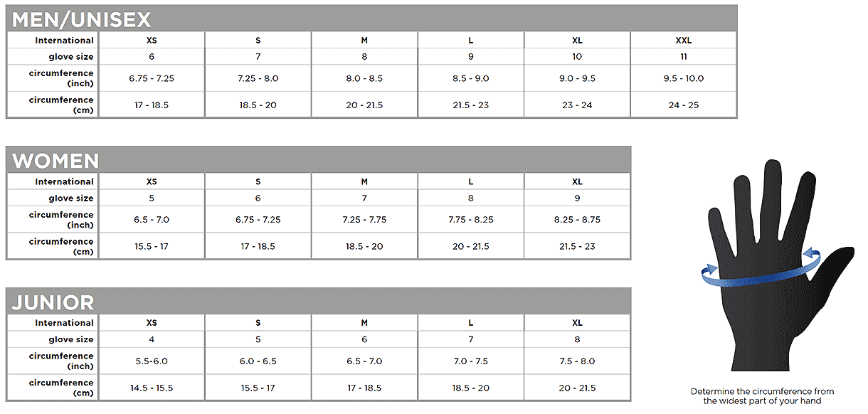Click the XXL column in the Men/Unisex table
868x414 pixels.
click(683, 41)
